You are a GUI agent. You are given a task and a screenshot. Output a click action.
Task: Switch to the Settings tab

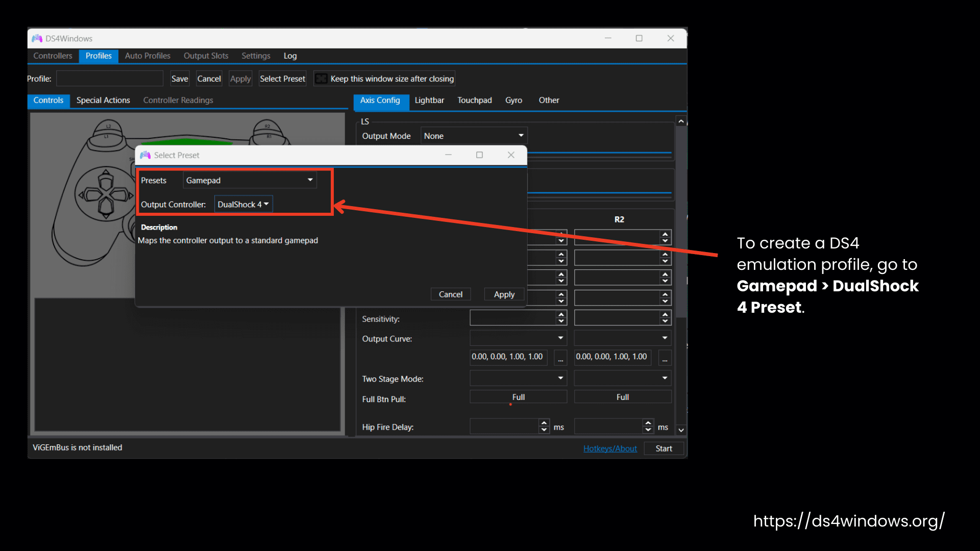click(256, 56)
